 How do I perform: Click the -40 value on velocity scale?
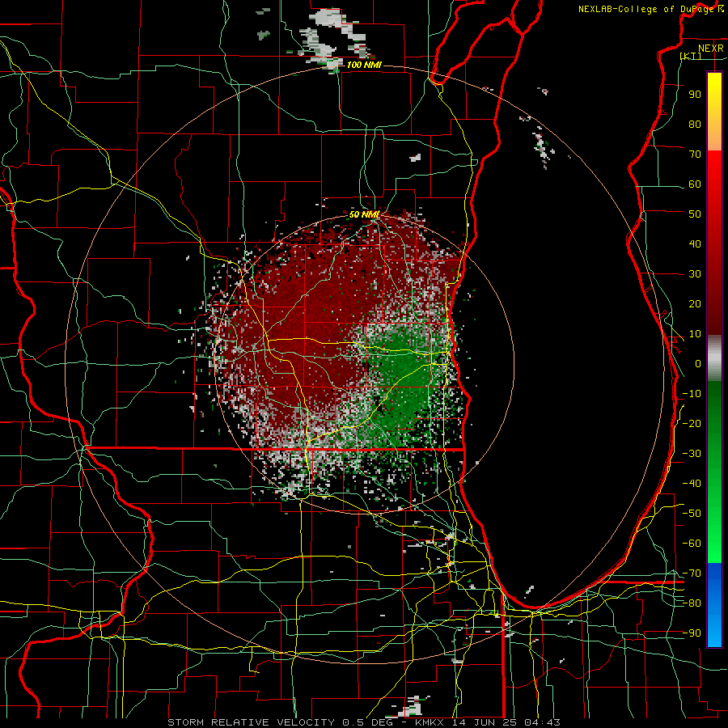coord(692,484)
